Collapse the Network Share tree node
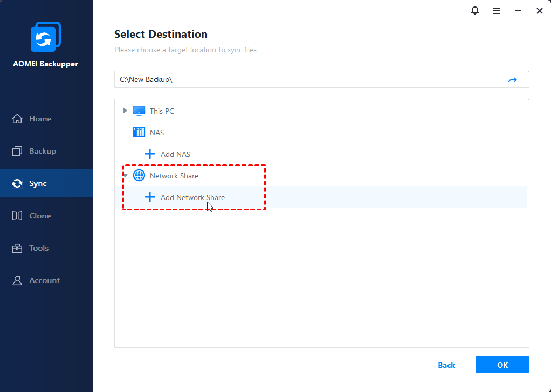 pyautogui.click(x=125, y=176)
